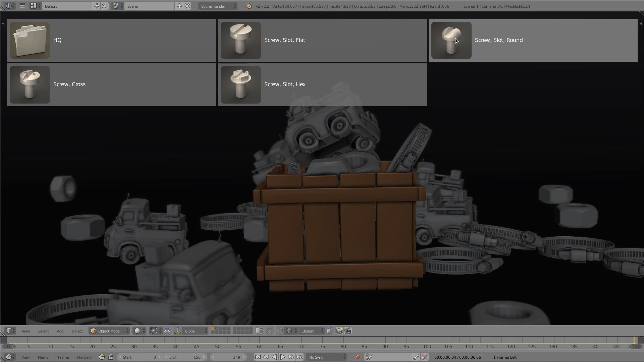Open the 3D View's View menu
Image resolution: width=644 pixels, height=362 pixels.
pos(26,331)
